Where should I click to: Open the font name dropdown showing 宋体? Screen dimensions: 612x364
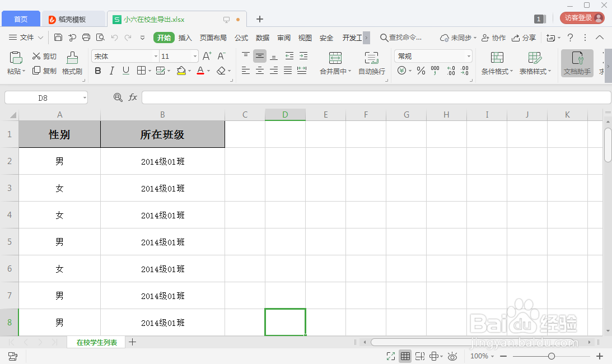156,56
